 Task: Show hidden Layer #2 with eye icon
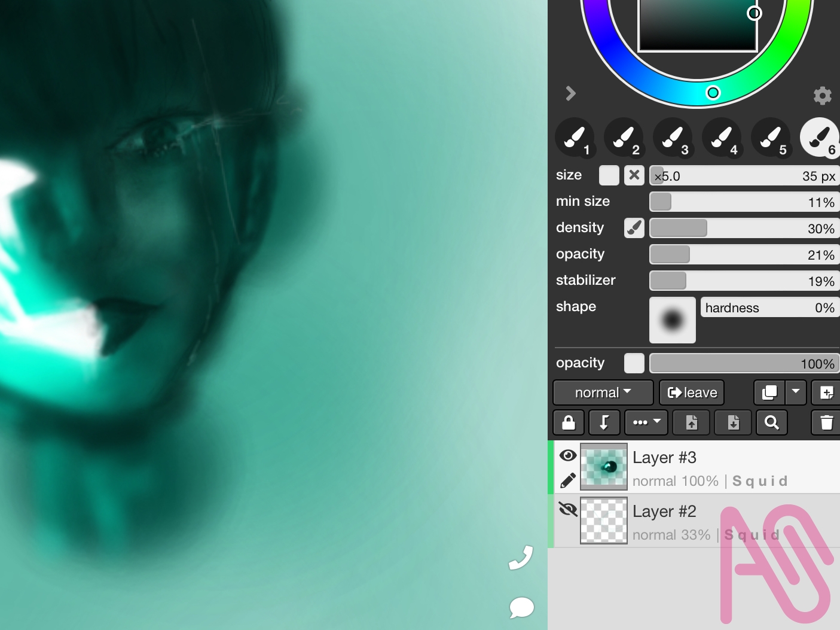tap(568, 509)
